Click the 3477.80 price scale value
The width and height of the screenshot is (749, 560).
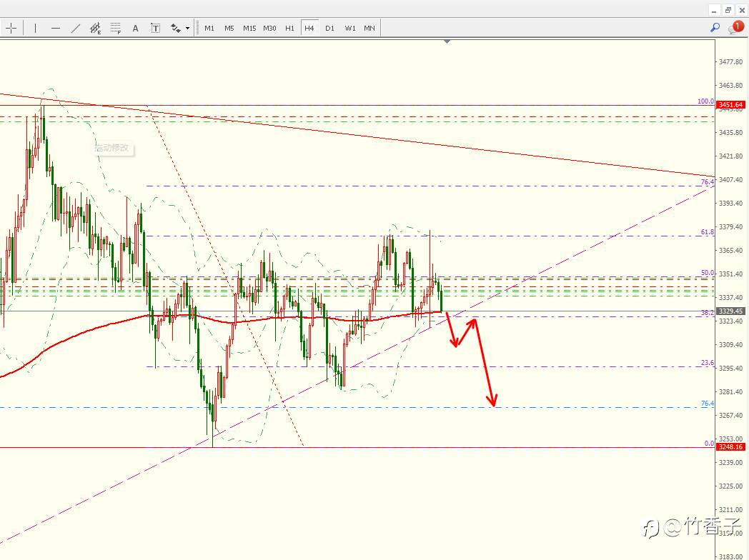731,62
